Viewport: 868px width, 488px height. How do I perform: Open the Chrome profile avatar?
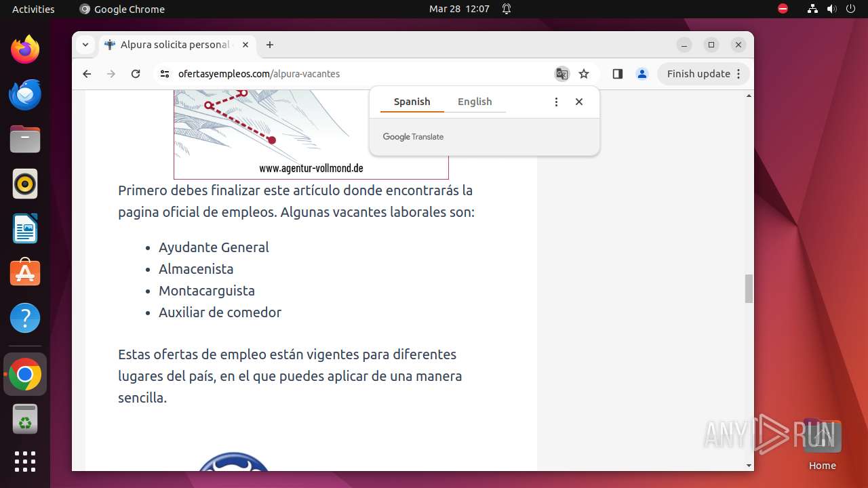[642, 74]
